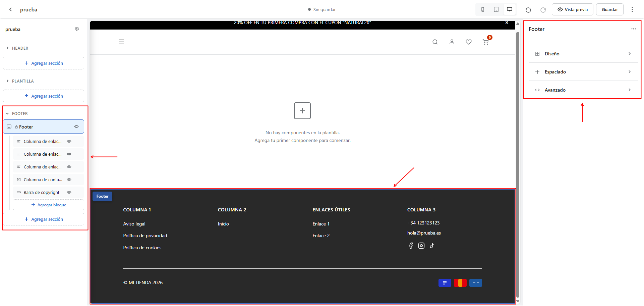Open Avanzado settings
The height and width of the screenshot is (306, 644).
point(583,90)
